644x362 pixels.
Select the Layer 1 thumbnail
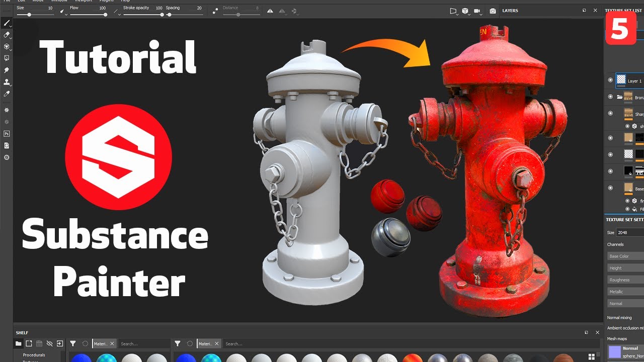(621, 79)
